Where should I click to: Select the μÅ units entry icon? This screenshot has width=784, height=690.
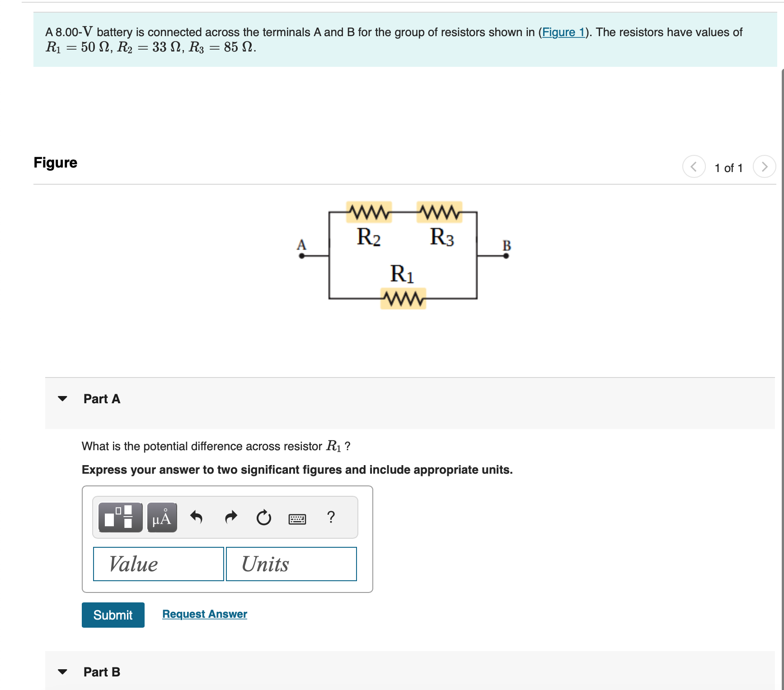coord(161,517)
